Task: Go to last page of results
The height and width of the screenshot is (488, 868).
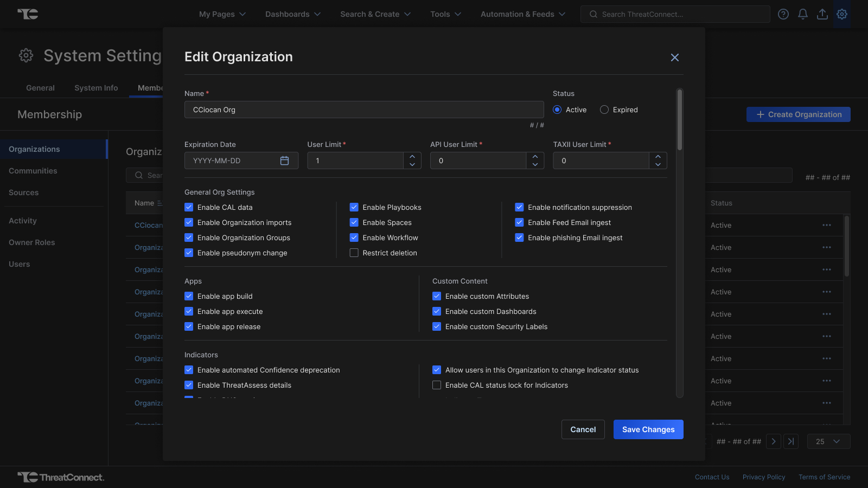Action: click(791, 441)
